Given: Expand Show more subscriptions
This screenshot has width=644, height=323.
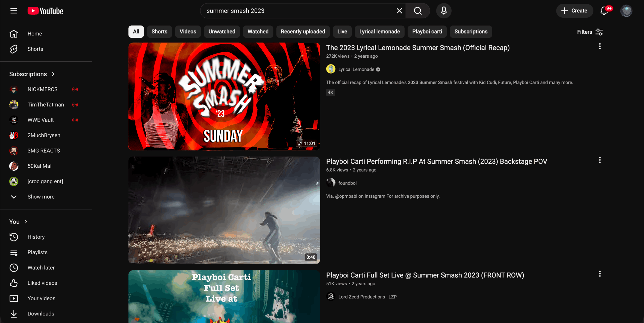Looking at the screenshot, I should coord(41,197).
